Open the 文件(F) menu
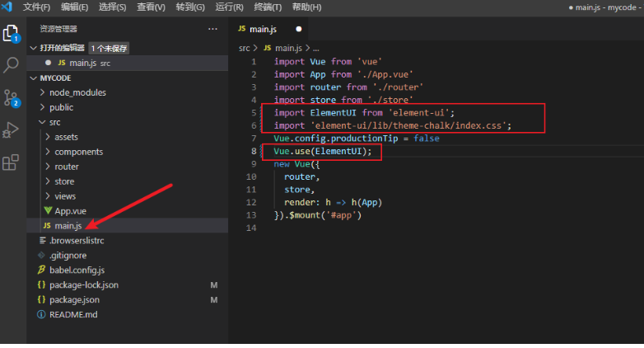This screenshot has width=644, height=348. point(36,7)
